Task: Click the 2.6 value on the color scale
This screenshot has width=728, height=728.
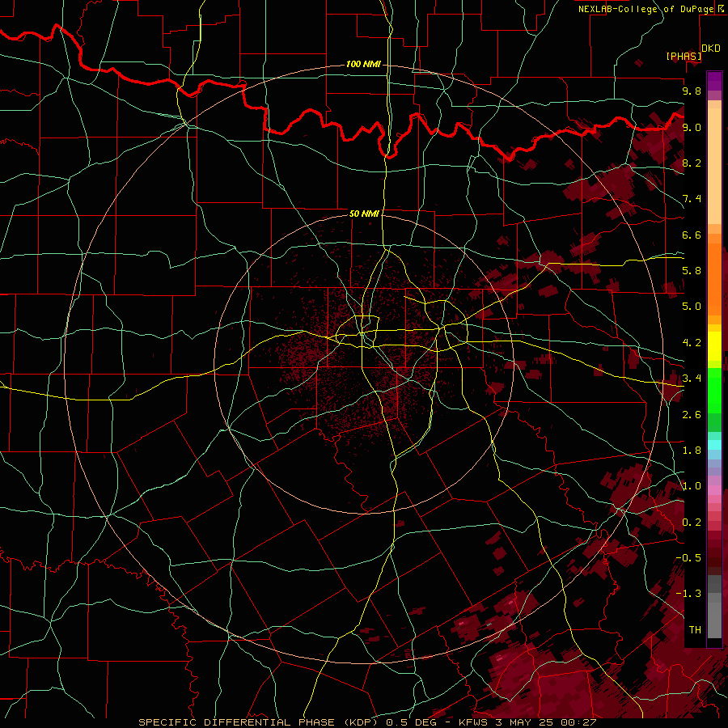Action: [692, 415]
